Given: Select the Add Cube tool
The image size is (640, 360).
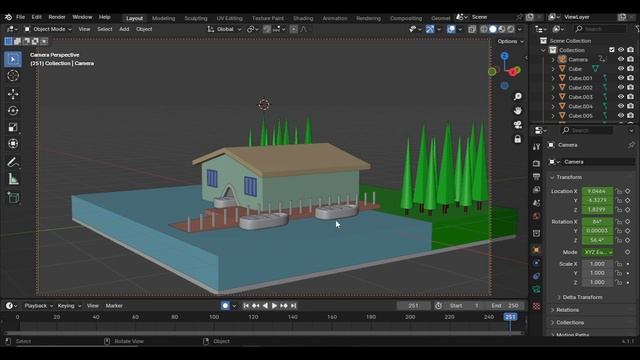Looking at the screenshot, I should click(13, 198).
